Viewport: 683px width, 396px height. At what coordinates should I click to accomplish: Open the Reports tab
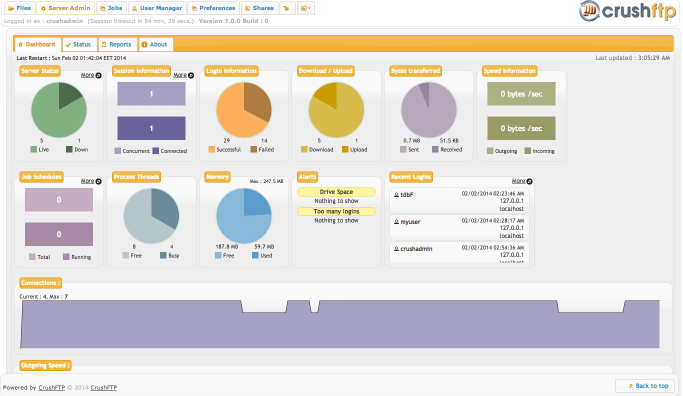point(117,44)
